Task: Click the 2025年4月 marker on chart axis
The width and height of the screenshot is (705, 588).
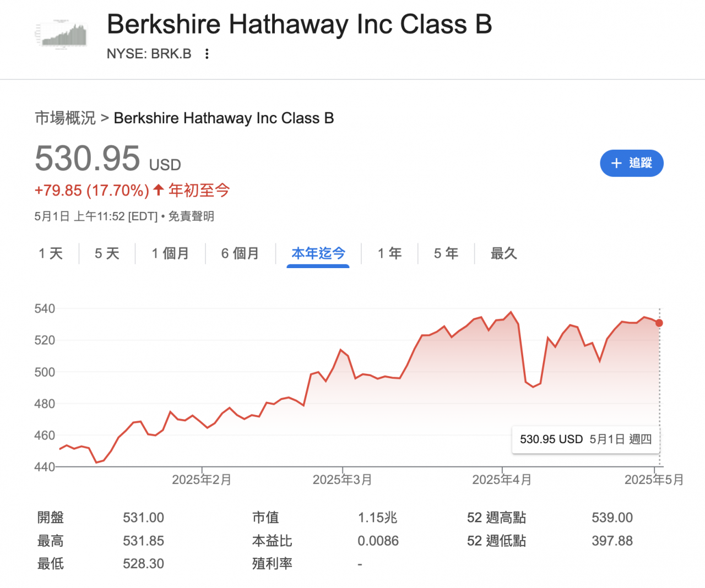Action: pyautogui.click(x=502, y=480)
